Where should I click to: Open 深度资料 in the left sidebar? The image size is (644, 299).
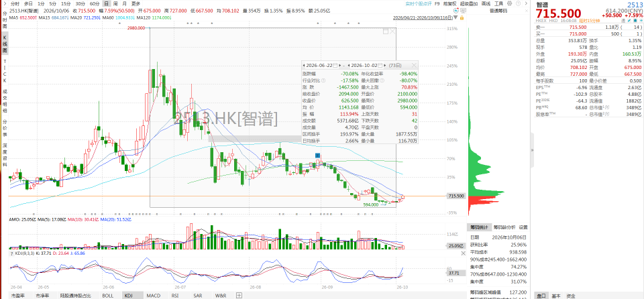(x=5, y=155)
